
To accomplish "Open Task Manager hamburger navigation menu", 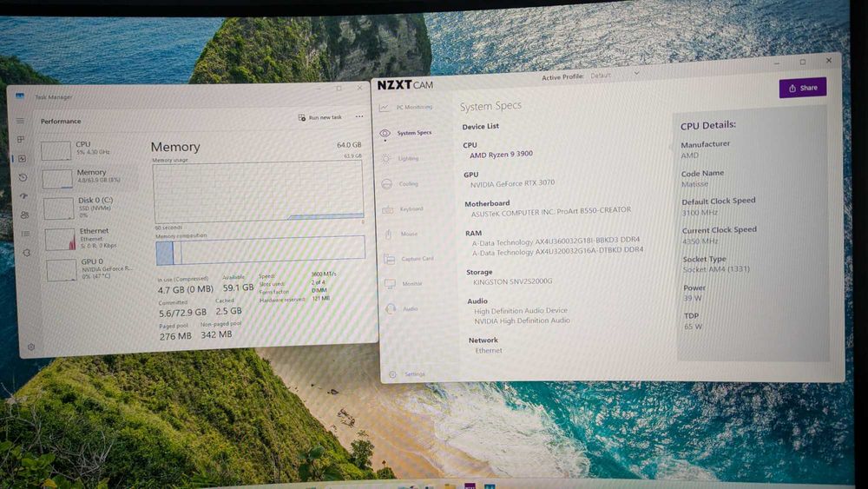I will tap(20, 121).
